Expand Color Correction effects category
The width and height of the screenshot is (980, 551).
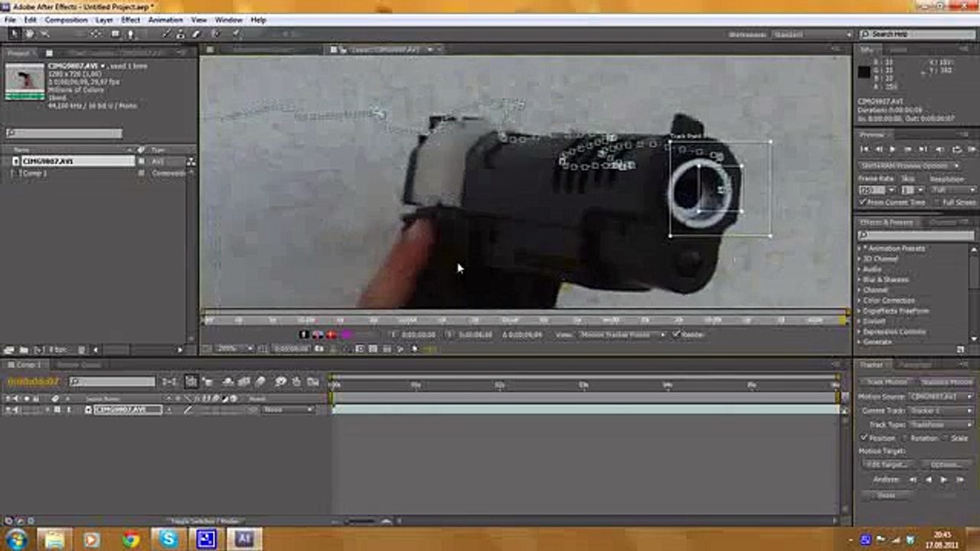point(860,301)
